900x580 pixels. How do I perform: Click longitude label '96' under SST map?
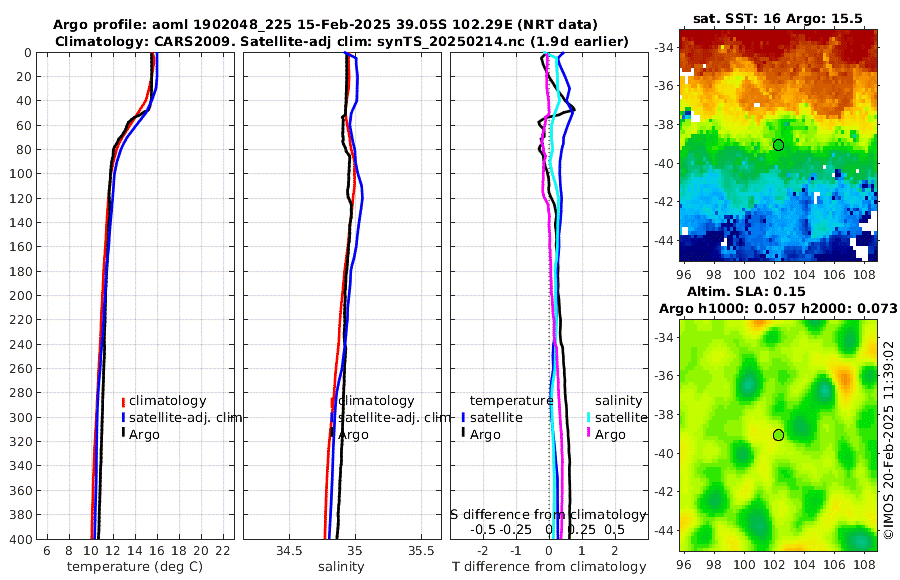(684, 275)
